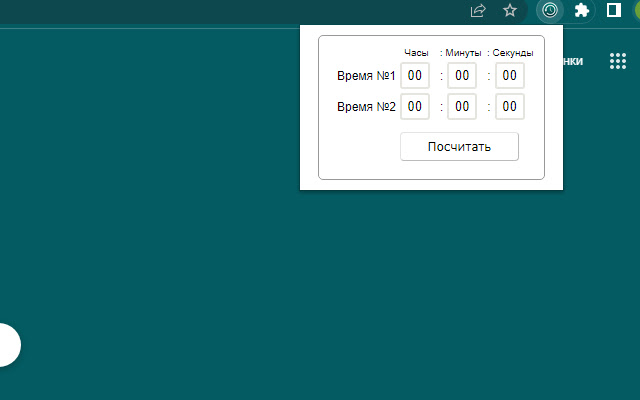Image resolution: width=640 pixels, height=400 pixels.
Task: Click the Минуты column label
Action: click(x=463, y=53)
